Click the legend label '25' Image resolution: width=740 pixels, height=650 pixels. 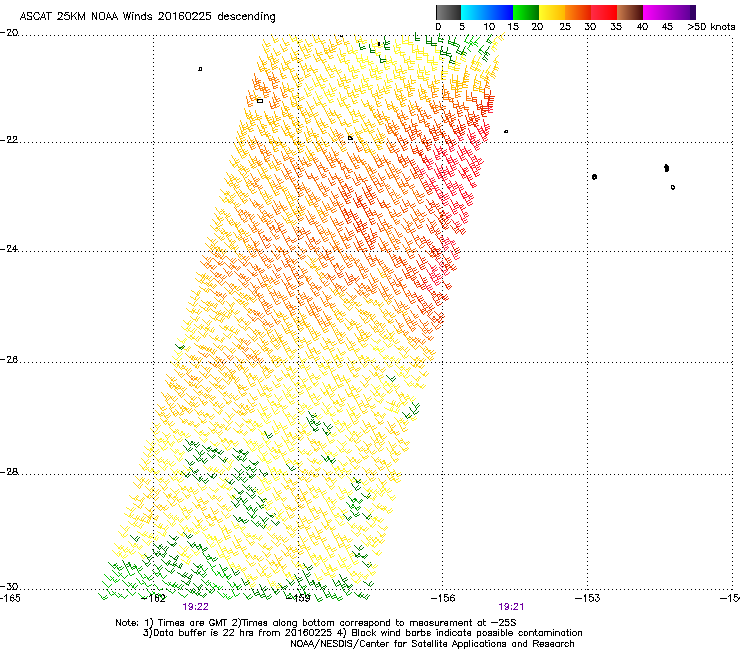(x=564, y=27)
